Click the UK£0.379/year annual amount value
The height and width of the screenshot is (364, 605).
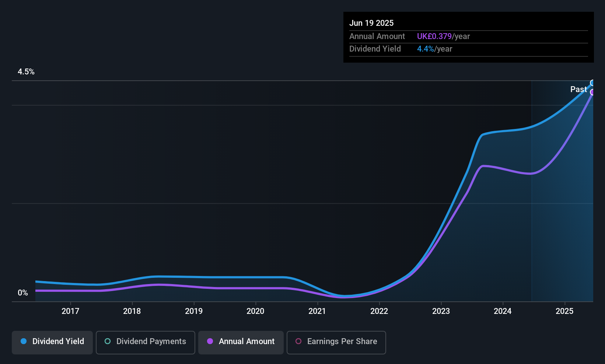click(444, 36)
